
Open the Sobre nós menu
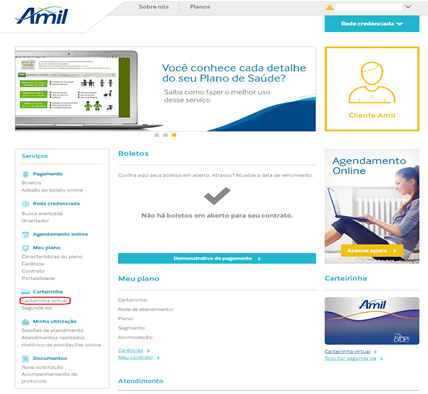click(154, 7)
